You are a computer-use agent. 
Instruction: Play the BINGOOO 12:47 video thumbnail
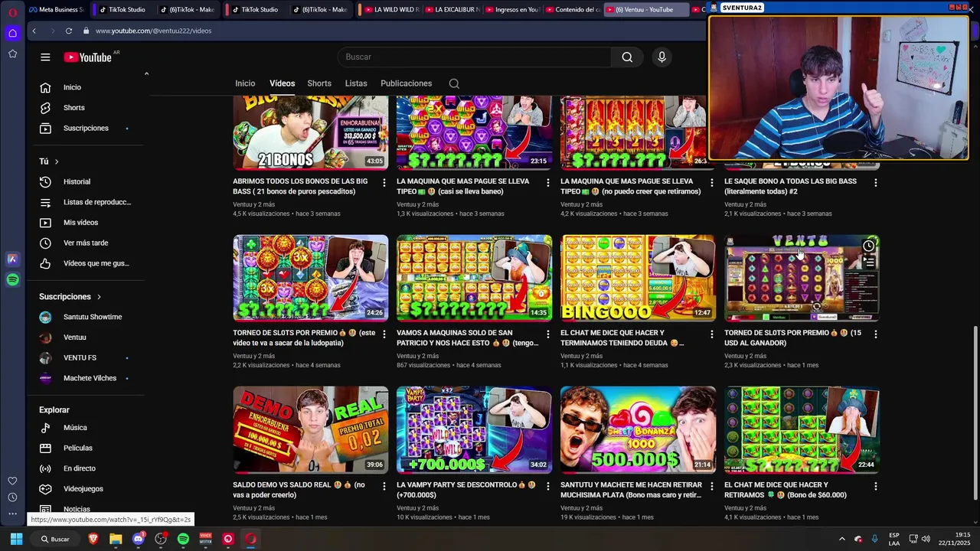tap(638, 278)
